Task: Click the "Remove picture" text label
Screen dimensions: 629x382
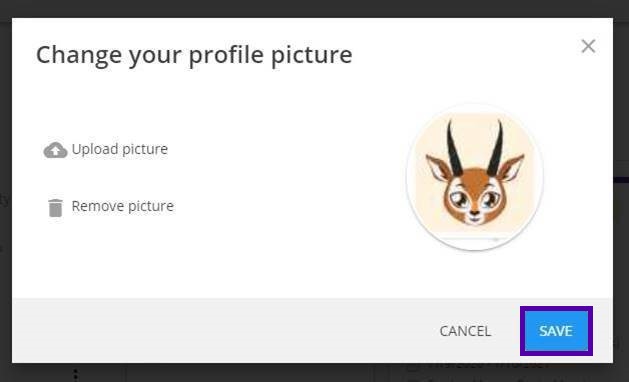Action: 123,206
